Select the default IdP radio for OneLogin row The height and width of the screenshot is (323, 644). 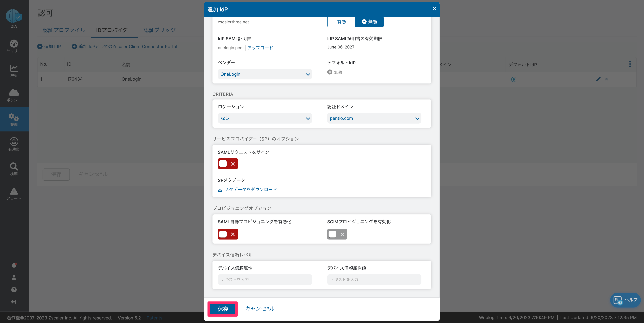click(514, 79)
